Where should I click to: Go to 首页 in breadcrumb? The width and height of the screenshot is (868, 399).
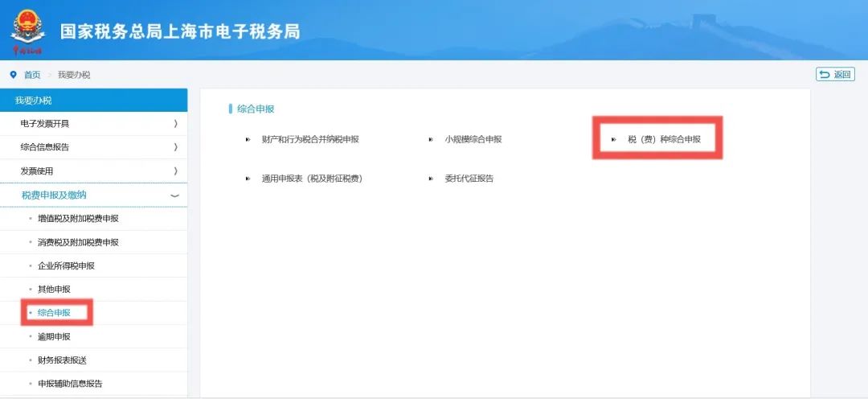pyautogui.click(x=32, y=75)
